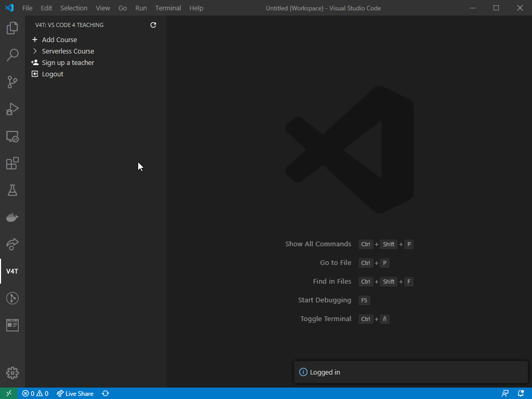Open the Explorer view in activity bar
532x399 pixels.
(x=12, y=28)
